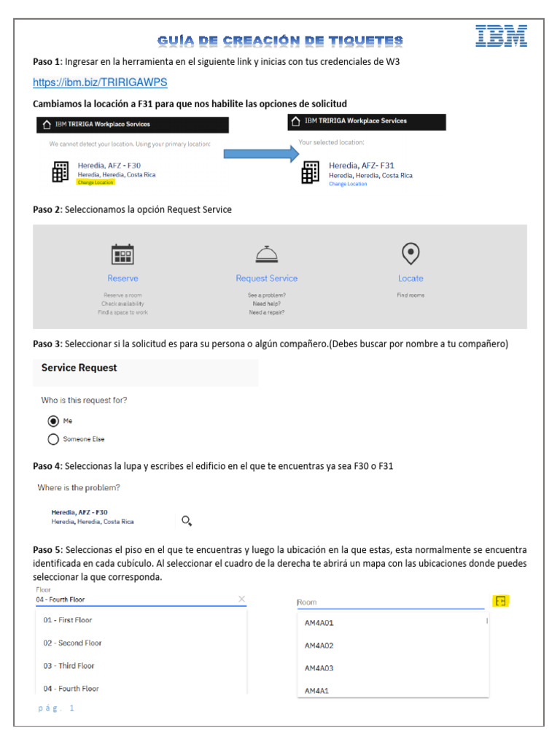Click 'Need a repair?' text
The image size is (560, 747).
pos(267,312)
